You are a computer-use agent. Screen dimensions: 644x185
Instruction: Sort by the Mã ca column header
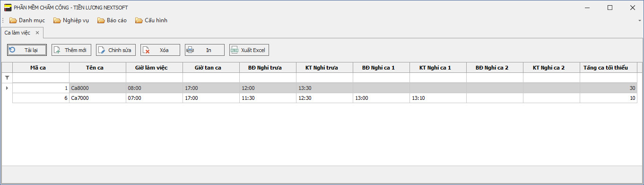[x=41, y=68]
